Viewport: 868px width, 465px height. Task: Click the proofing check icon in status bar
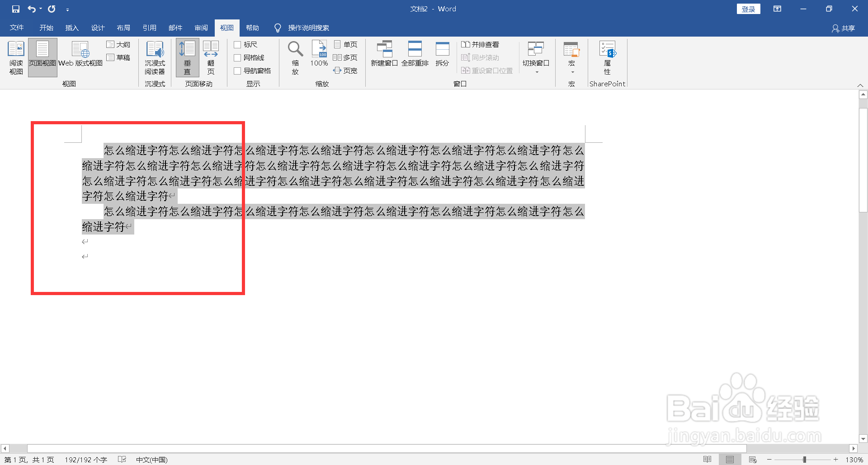(x=122, y=460)
